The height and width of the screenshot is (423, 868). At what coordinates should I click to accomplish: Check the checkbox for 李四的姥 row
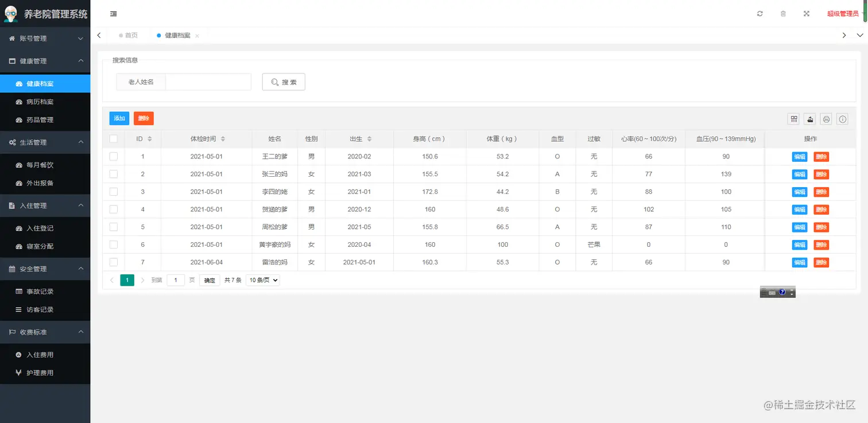point(114,191)
